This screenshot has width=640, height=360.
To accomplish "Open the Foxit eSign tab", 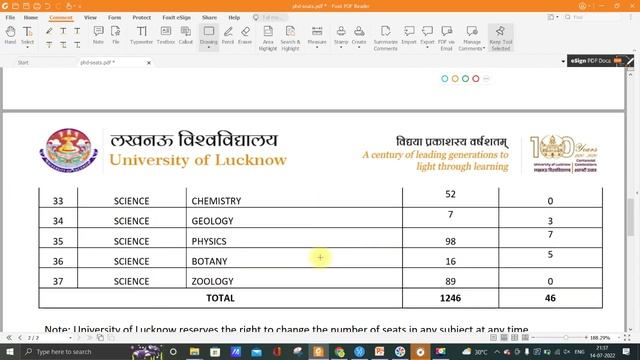I will [176, 18].
